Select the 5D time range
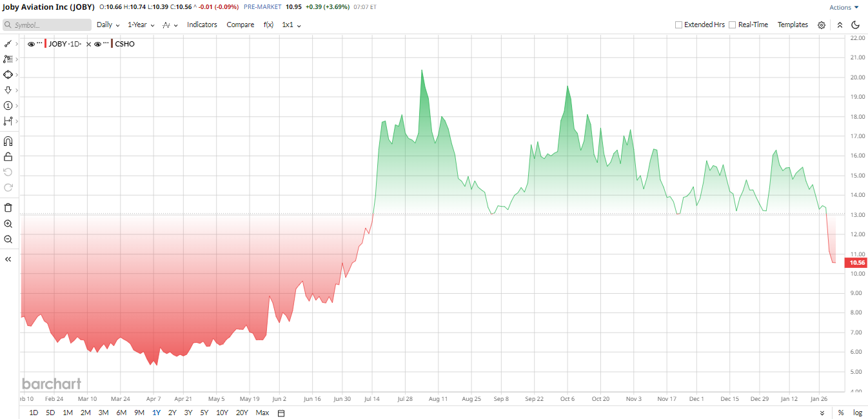Screen dimensions: 868x419 tap(50, 413)
